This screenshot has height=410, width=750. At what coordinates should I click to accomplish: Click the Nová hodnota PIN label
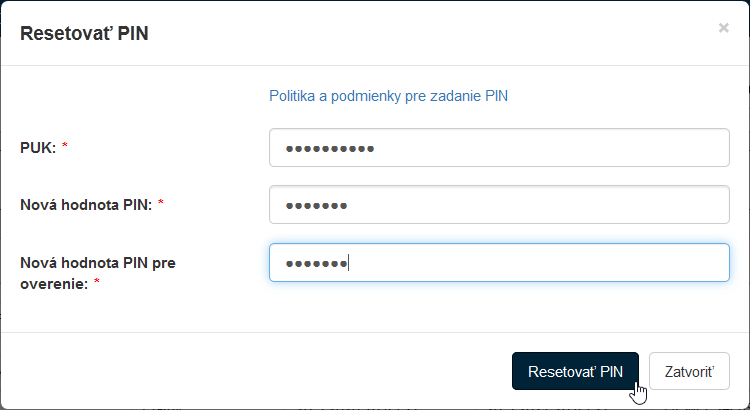click(86, 205)
